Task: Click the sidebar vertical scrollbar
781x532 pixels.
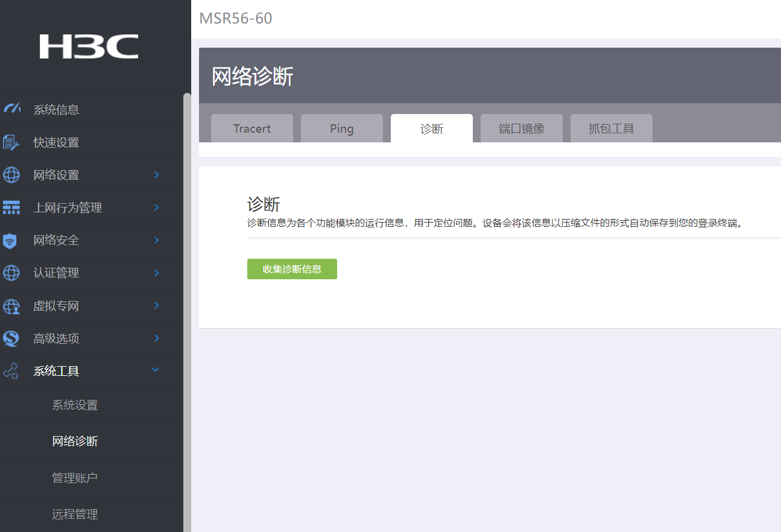Action: coord(187,312)
